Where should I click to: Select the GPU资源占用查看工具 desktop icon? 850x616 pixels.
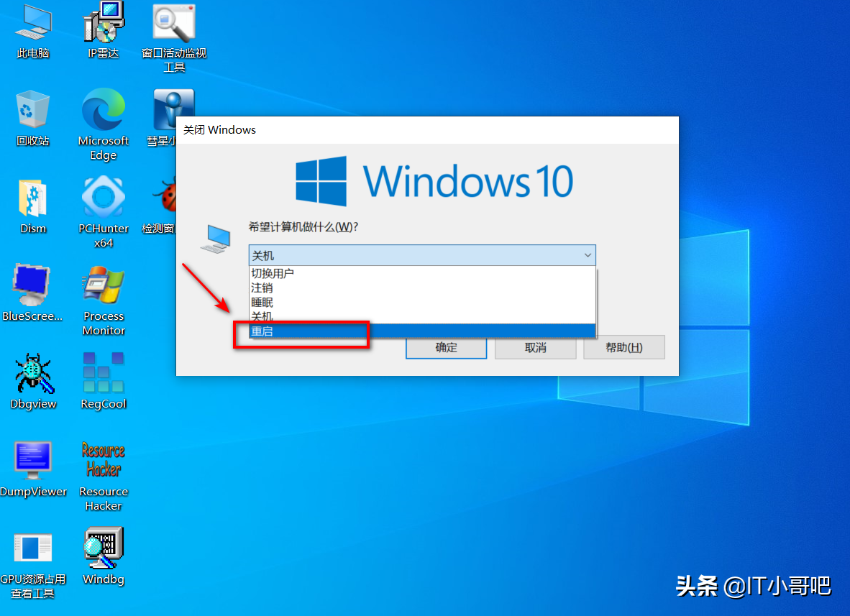click(32, 564)
